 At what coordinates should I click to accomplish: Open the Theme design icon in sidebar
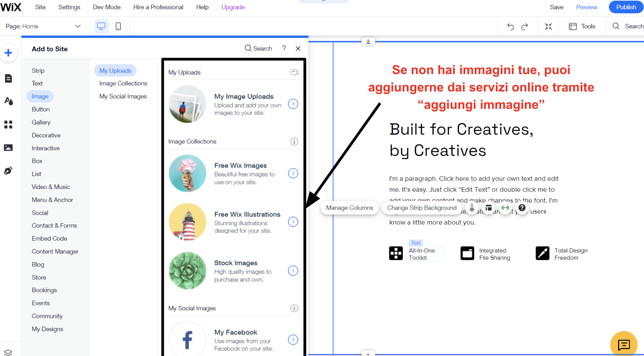[x=9, y=101]
